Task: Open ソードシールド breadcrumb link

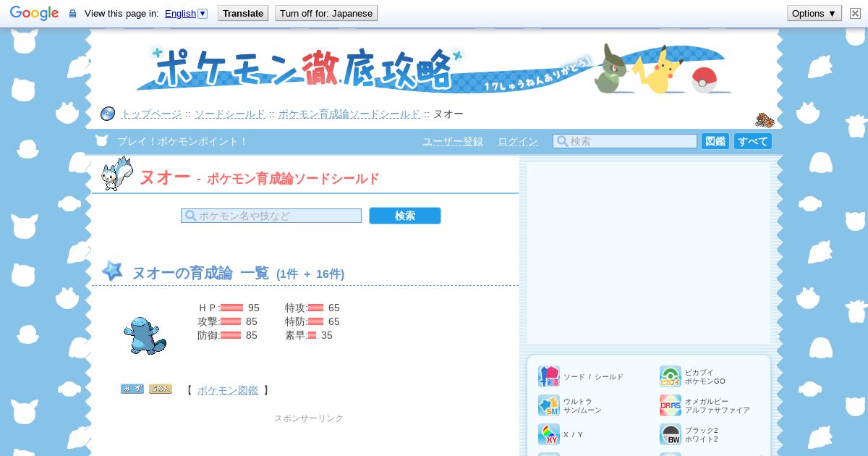Action: click(230, 114)
